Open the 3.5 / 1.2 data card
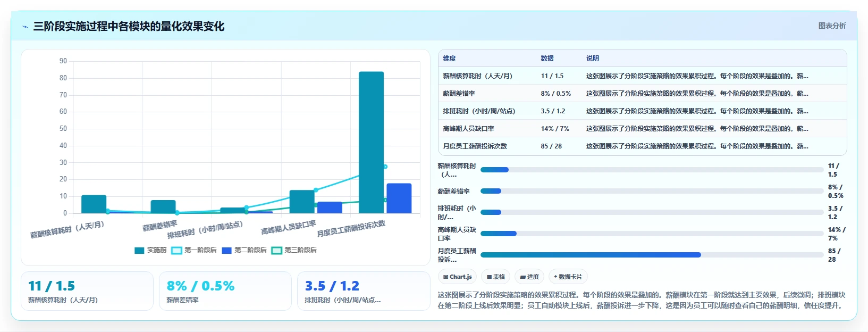Viewport: 868px width, 332px height. click(364, 291)
